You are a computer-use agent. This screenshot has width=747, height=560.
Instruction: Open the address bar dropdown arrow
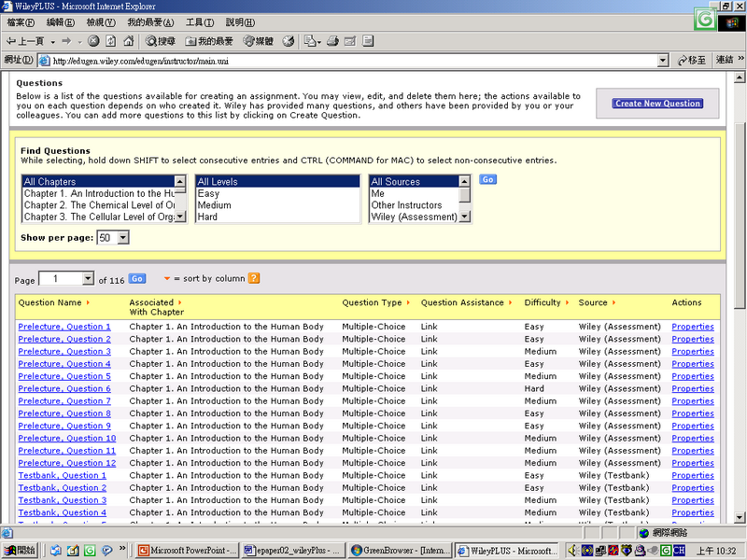click(663, 61)
